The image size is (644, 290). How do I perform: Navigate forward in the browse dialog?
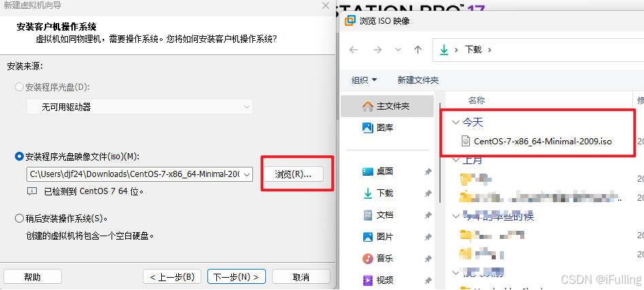point(377,50)
